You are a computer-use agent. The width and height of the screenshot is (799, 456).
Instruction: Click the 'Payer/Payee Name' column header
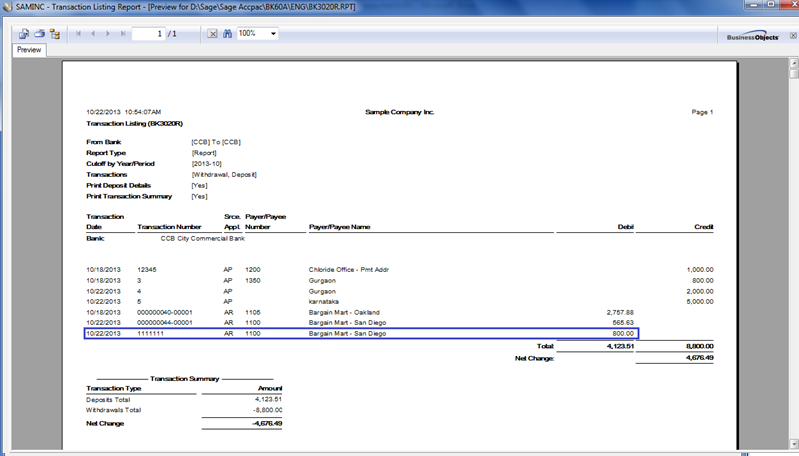(339, 227)
